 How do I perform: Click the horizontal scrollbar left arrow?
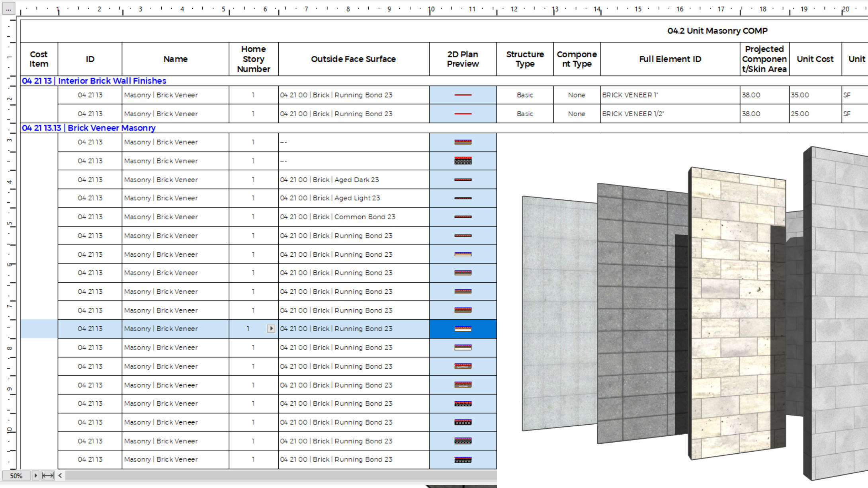click(60, 475)
